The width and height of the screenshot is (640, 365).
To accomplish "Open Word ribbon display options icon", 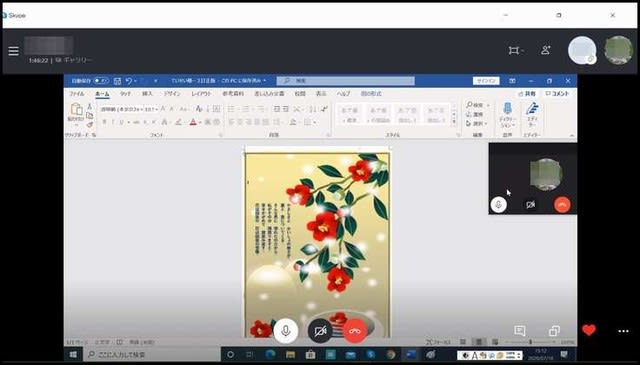I will click(512, 81).
